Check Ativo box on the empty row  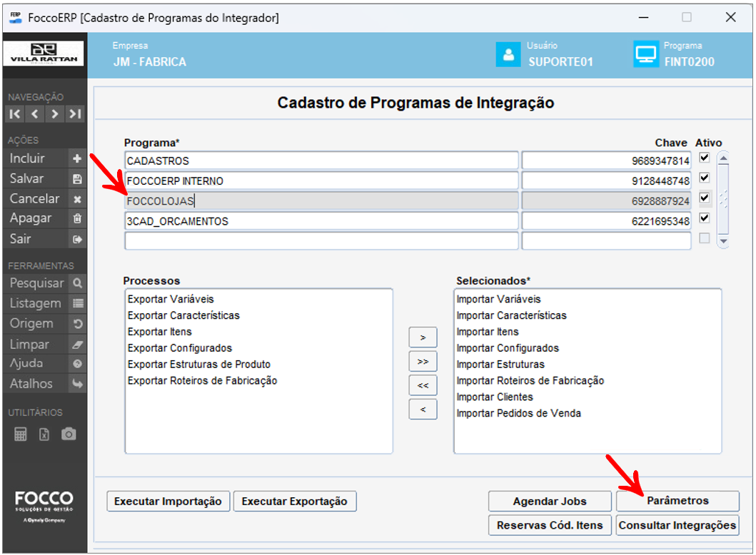[x=705, y=238]
